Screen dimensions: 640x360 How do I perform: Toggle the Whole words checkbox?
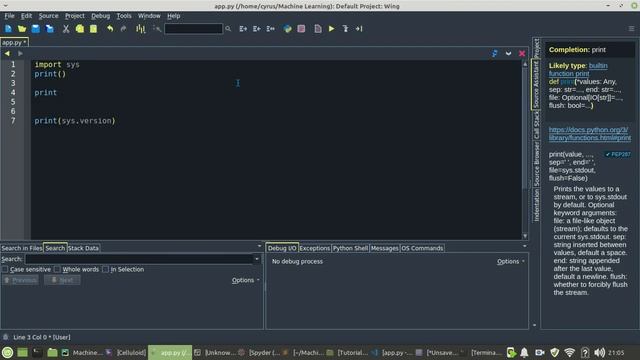(x=57, y=269)
